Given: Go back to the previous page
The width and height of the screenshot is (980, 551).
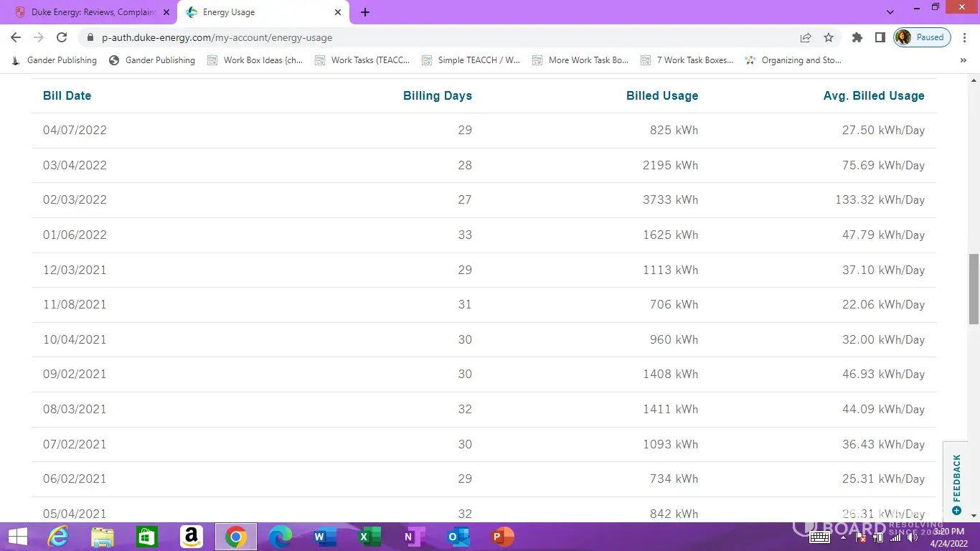Looking at the screenshot, I should click(x=16, y=37).
